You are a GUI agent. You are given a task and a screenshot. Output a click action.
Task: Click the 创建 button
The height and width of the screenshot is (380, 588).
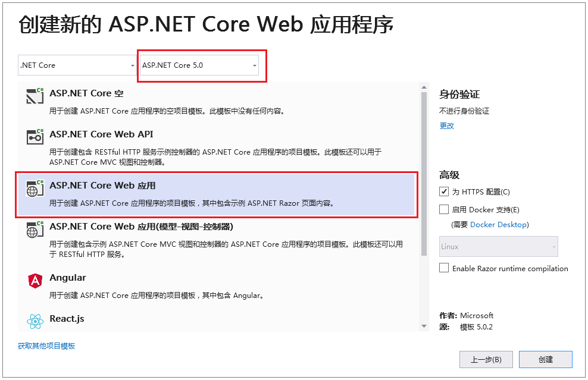(546, 359)
